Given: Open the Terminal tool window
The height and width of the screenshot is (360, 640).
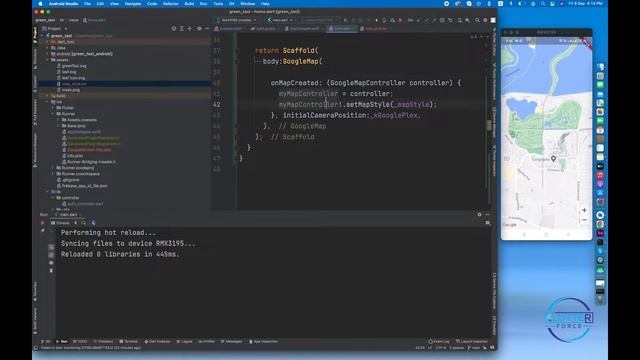Looking at the screenshot, I should coord(129,342).
